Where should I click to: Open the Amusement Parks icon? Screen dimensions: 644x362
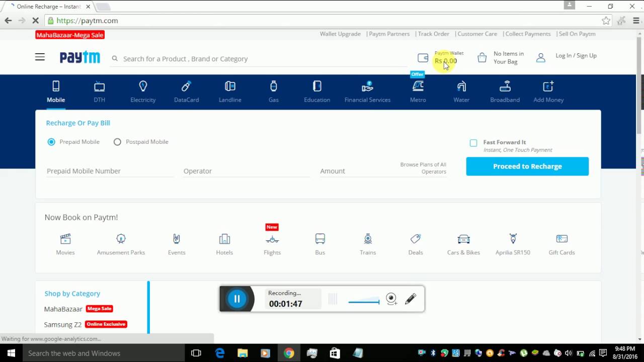(x=121, y=239)
